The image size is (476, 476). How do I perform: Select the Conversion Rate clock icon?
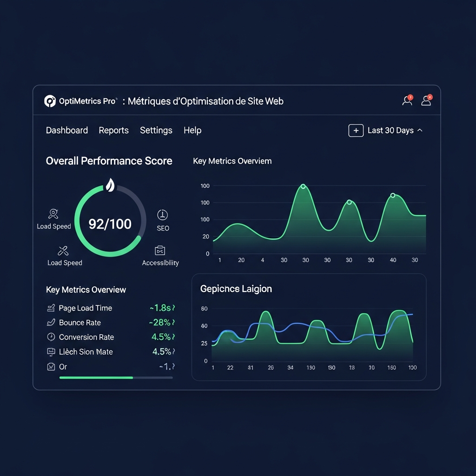click(51, 337)
